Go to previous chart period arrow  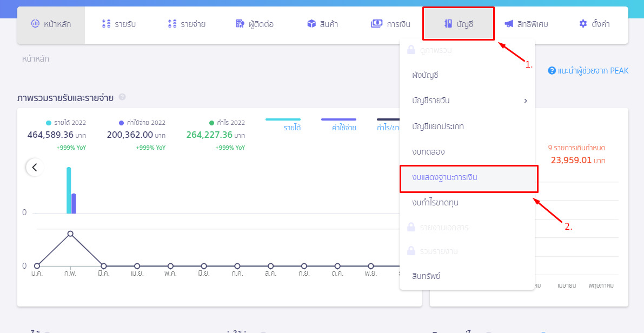(x=35, y=167)
